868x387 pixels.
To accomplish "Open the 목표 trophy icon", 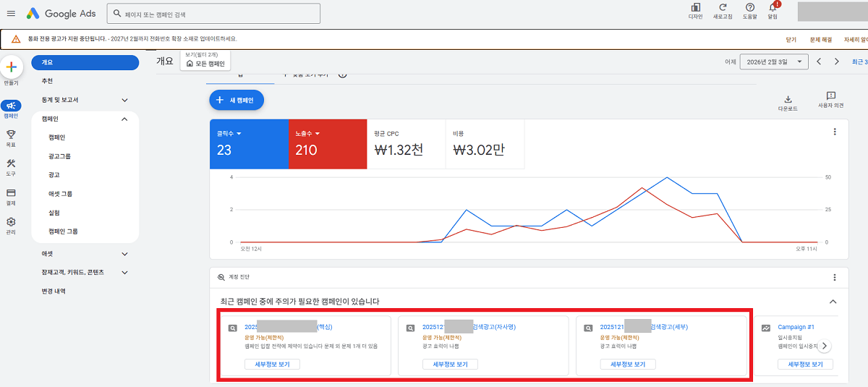I will tap(11, 134).
